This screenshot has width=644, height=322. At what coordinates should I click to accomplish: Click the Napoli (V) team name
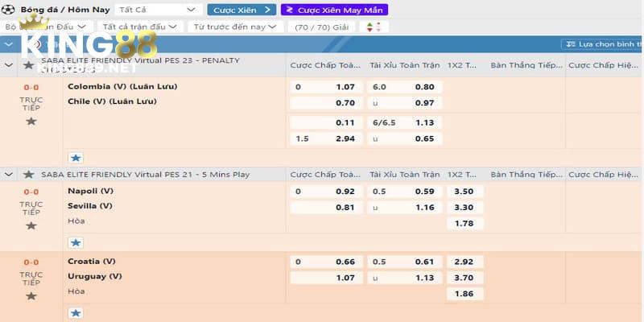[x=90, y=191]
